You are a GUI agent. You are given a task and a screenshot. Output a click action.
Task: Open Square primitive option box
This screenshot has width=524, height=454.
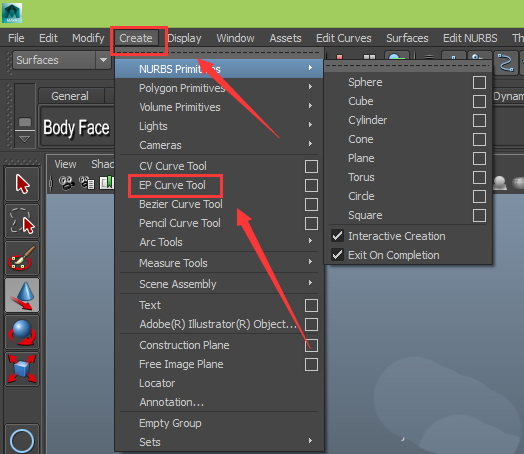(x=479, y=215)
